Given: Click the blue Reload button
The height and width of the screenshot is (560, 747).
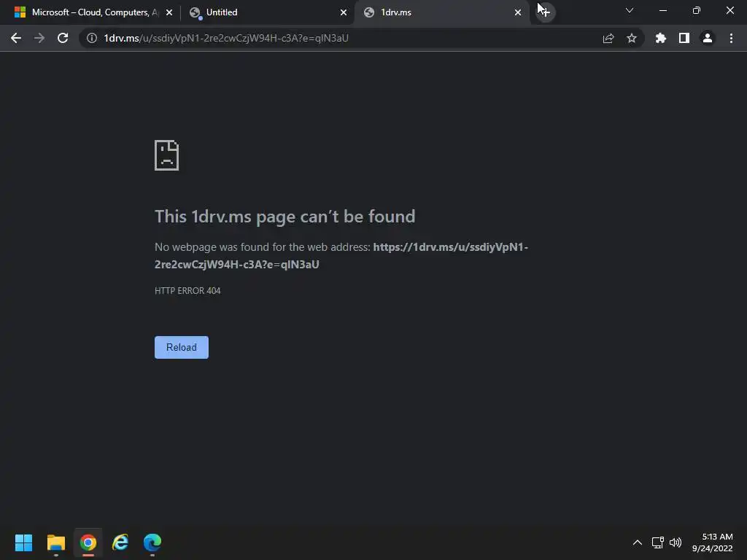Looking at the screenshot, I should (x=182, y=347).
